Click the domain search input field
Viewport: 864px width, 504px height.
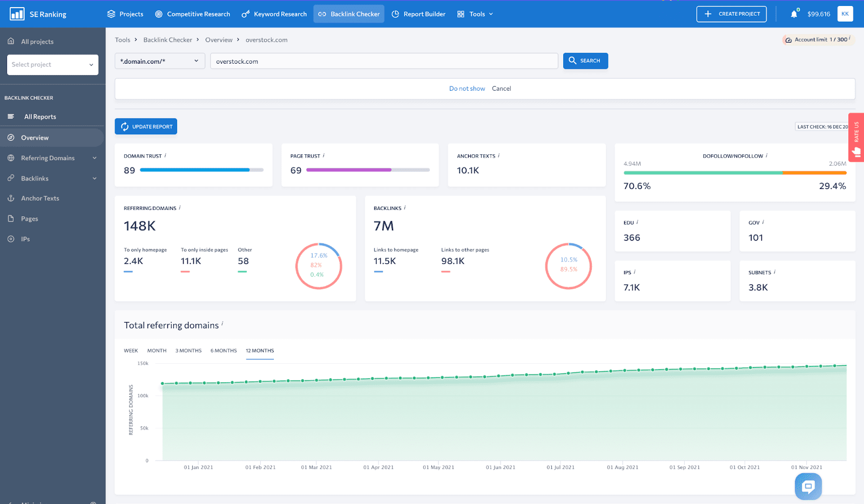point(384,61)
